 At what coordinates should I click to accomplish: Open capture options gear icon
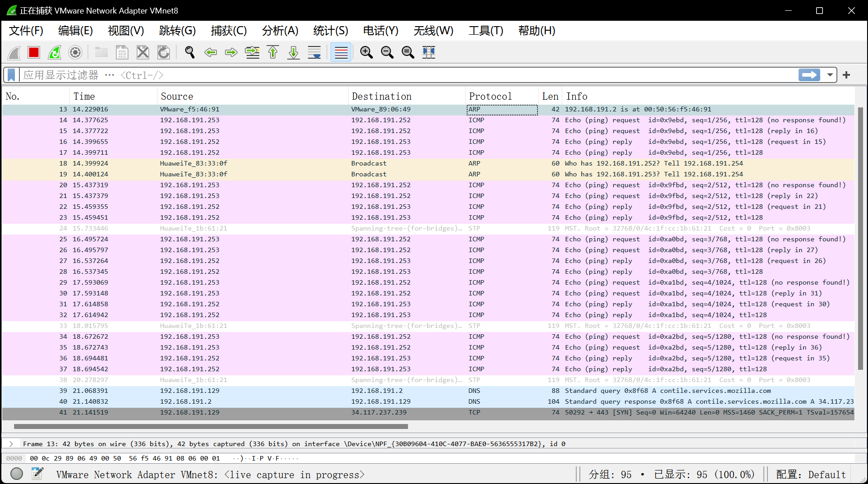click(75, 53)
